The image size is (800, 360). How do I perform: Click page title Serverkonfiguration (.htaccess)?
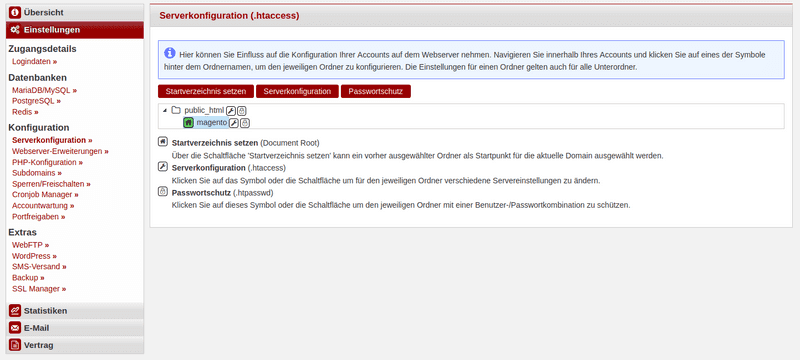pyautogui.click(x=229, y=16)
